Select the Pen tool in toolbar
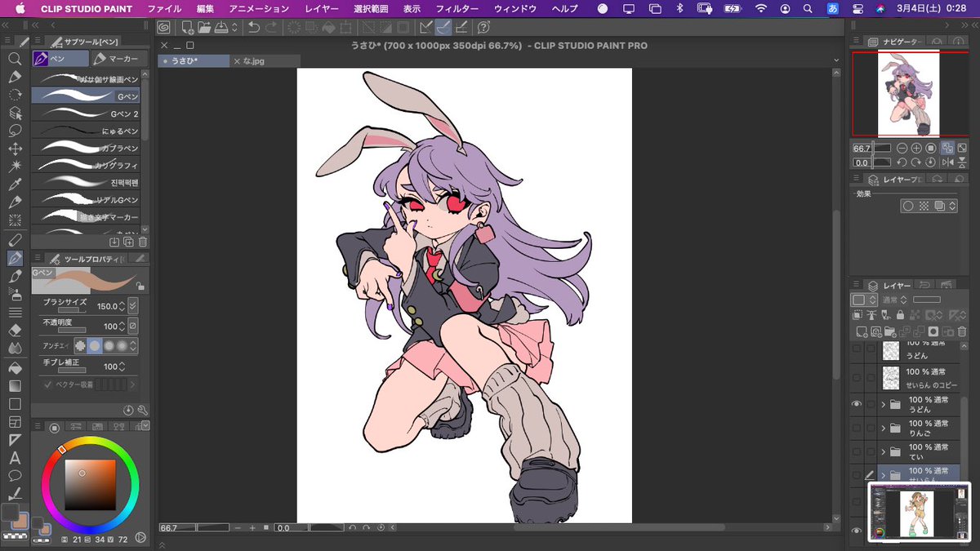 pos(15,258)
